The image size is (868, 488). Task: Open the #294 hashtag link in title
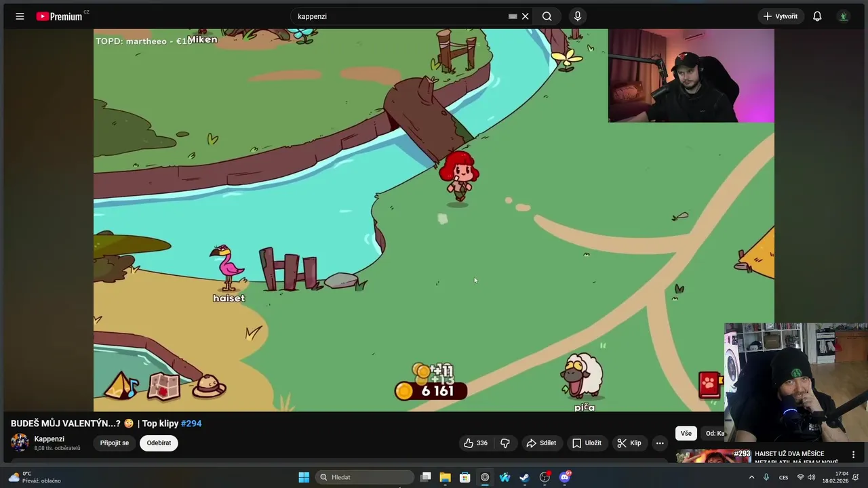pos(191,424)
